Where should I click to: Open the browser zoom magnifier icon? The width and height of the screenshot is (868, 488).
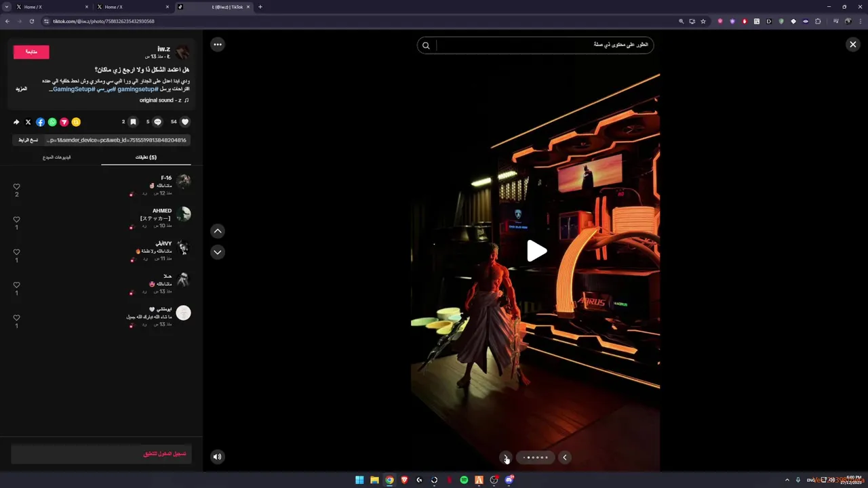point(681,21)
